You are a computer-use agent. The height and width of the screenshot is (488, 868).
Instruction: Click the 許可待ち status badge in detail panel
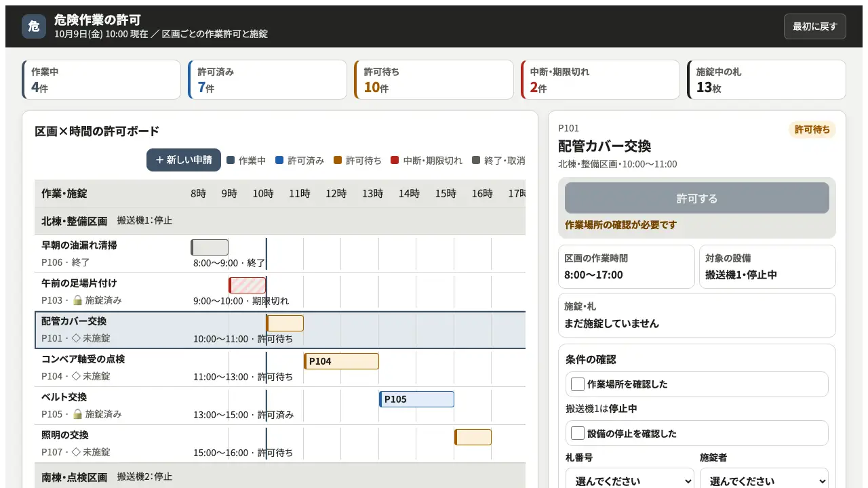click(812, 129)
